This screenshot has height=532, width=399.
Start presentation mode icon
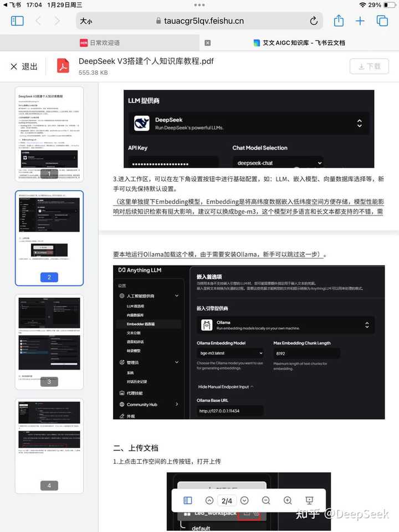[309, 500]
